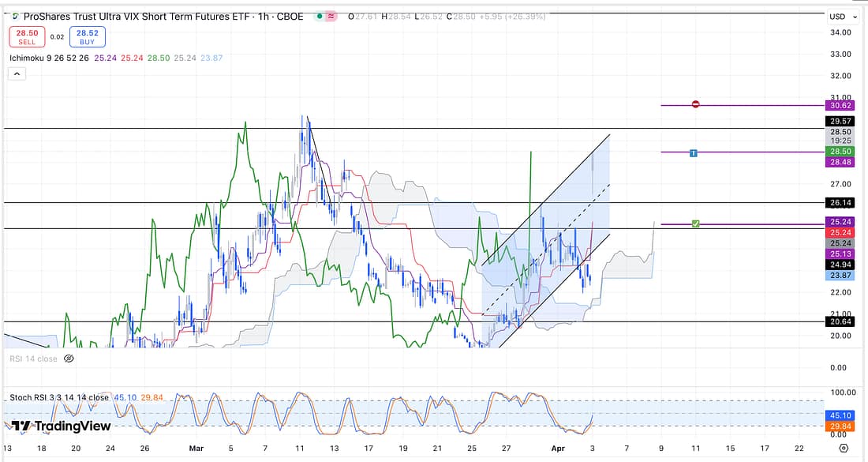Click the green checkmark on 25.24 line
The image size is (868, 462).
pos(695,224)
